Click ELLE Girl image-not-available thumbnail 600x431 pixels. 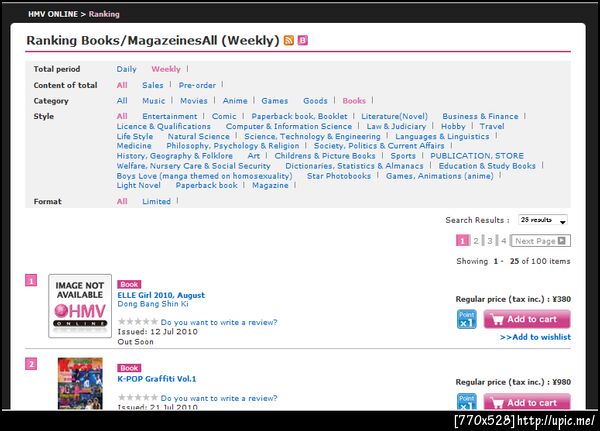[x=80, y=306]
